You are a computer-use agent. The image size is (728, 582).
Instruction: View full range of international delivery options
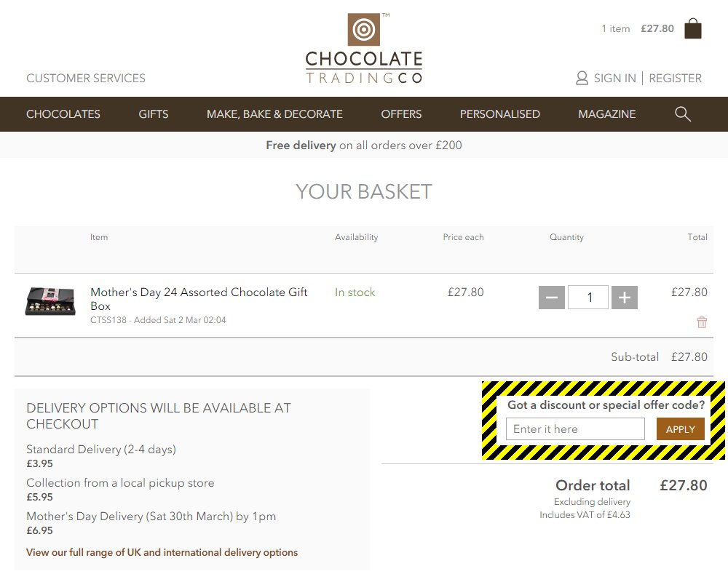(162, 552)
